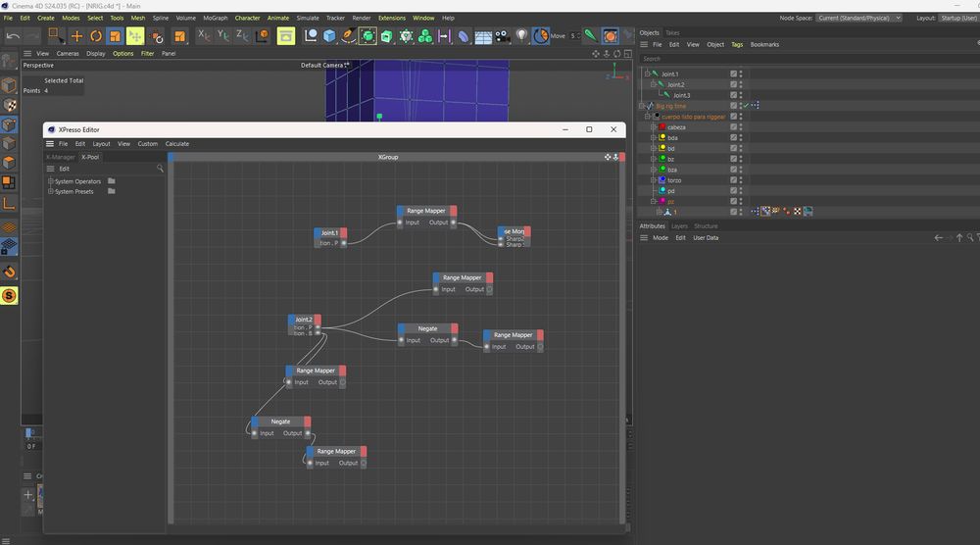Open the Layout dropdown showing Startup (User)

coord(958,18)
